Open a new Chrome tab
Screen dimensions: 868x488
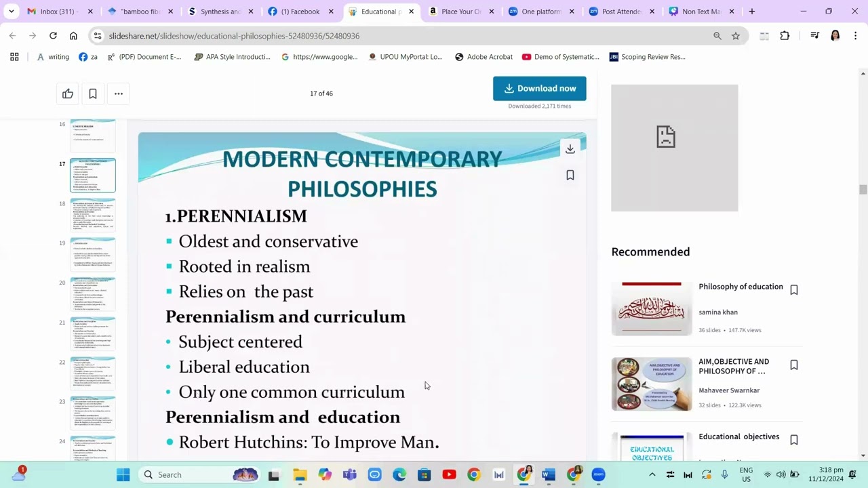752,12
